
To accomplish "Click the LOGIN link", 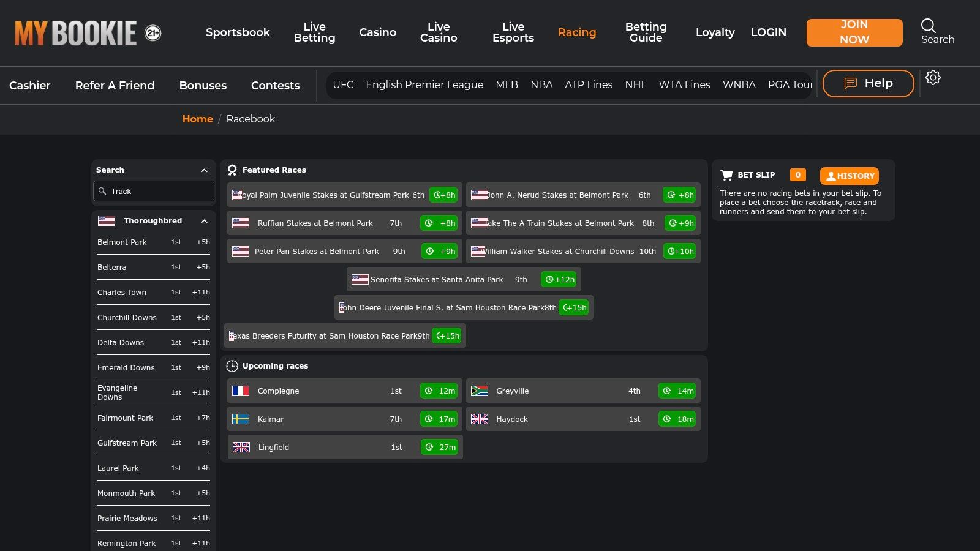I will point(768,32).
